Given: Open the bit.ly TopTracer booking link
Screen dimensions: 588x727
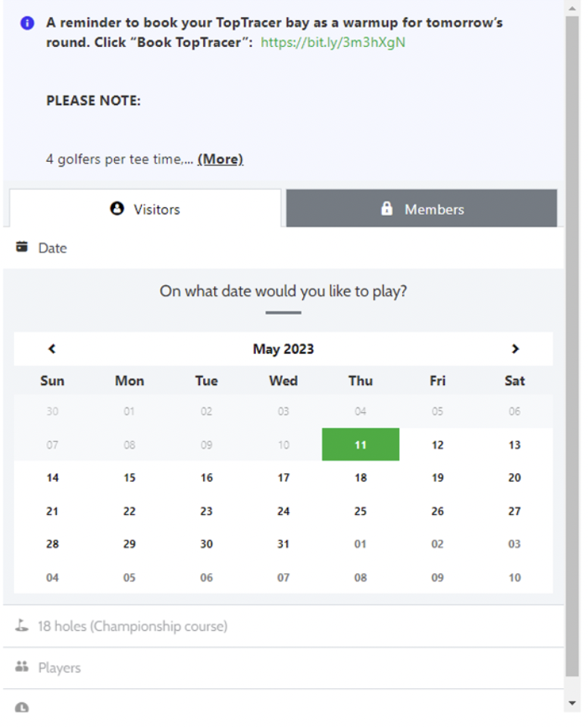Looking at the screenshot, I should tap(333, 43).
